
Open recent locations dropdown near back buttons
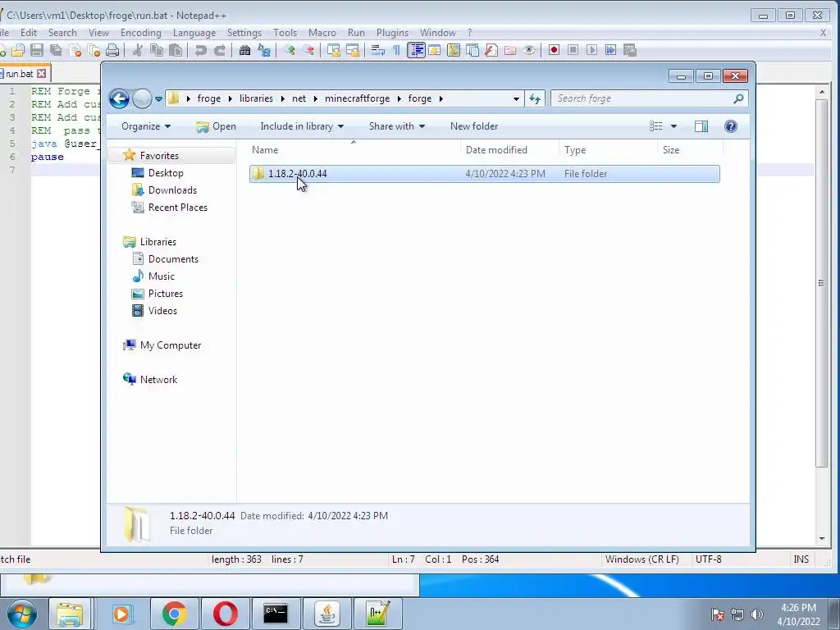[158, 99]
